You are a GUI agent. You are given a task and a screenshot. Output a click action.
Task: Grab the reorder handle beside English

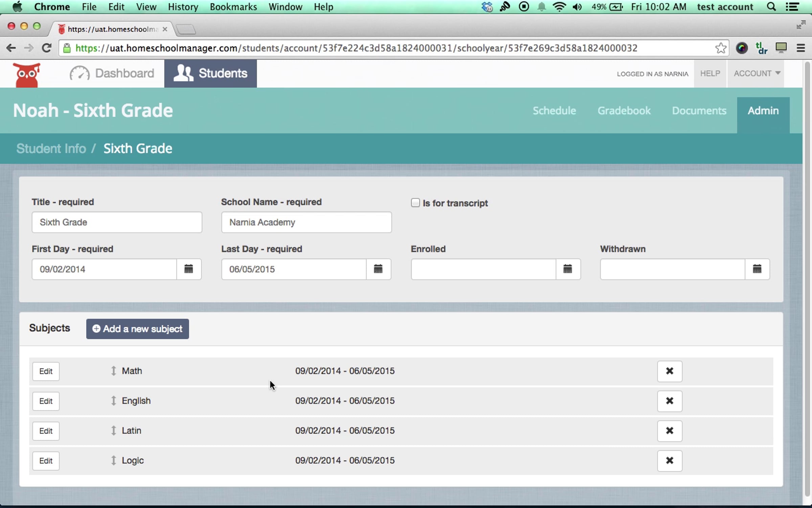[114, 401]
